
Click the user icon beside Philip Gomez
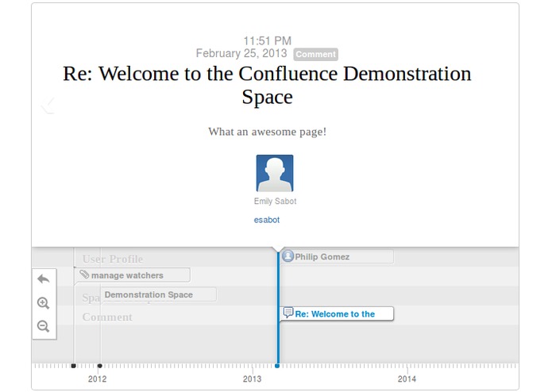coord(288,256)
